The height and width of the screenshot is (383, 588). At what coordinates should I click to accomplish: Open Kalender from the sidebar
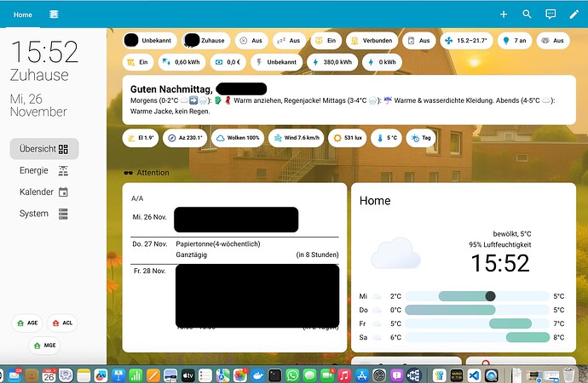[44, 191]
